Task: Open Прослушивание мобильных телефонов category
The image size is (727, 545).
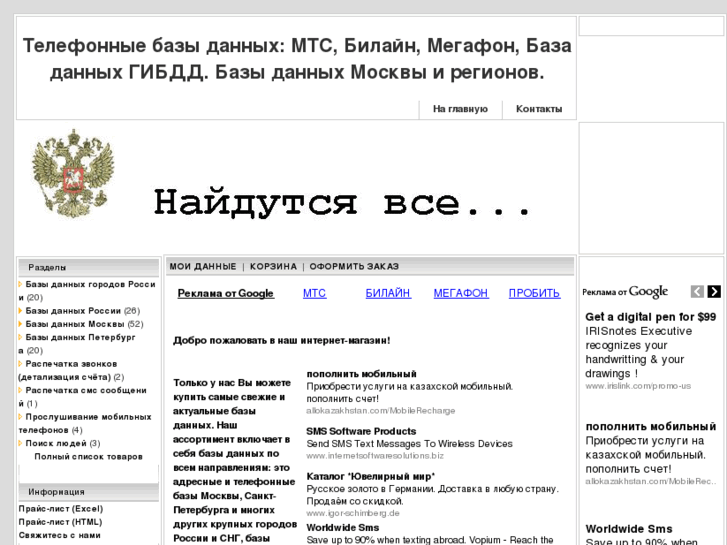Action: (85, 423)
